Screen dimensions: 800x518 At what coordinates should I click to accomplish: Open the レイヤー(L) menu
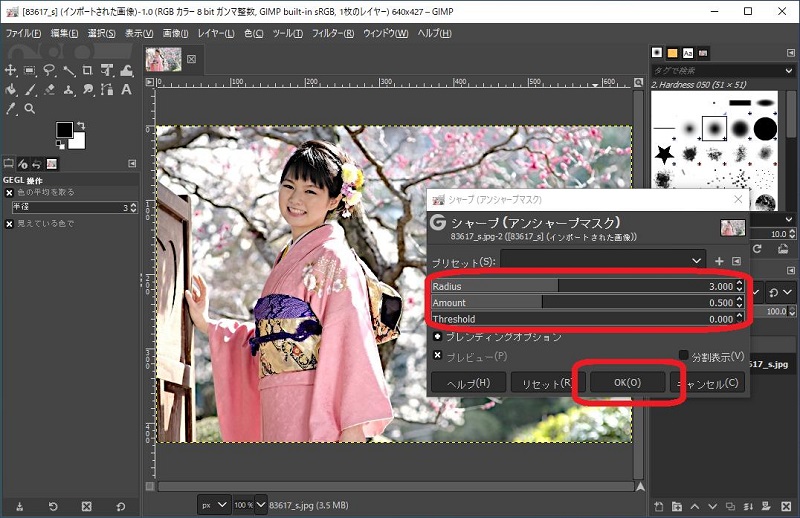tap(216, 34)
